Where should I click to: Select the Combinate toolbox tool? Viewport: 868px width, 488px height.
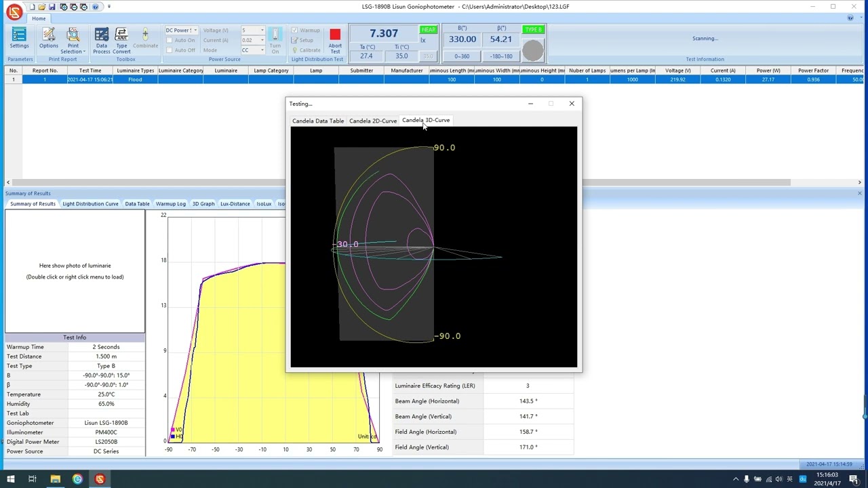(145, 38)
